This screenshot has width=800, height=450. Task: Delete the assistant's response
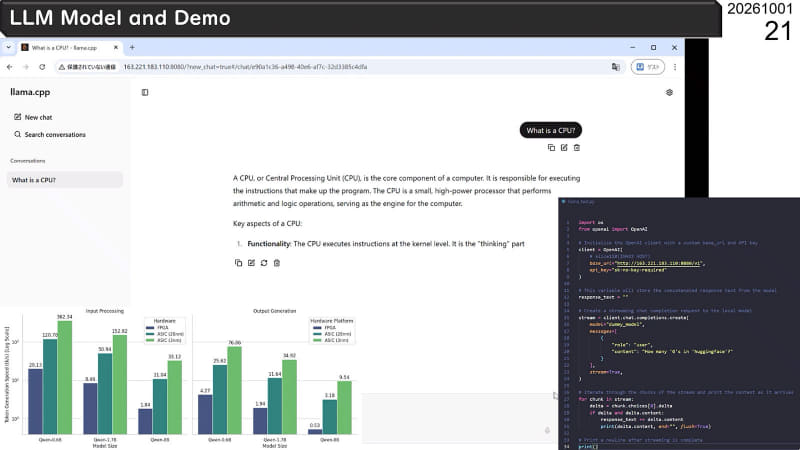pyautogui.click(x=277, y=263)
